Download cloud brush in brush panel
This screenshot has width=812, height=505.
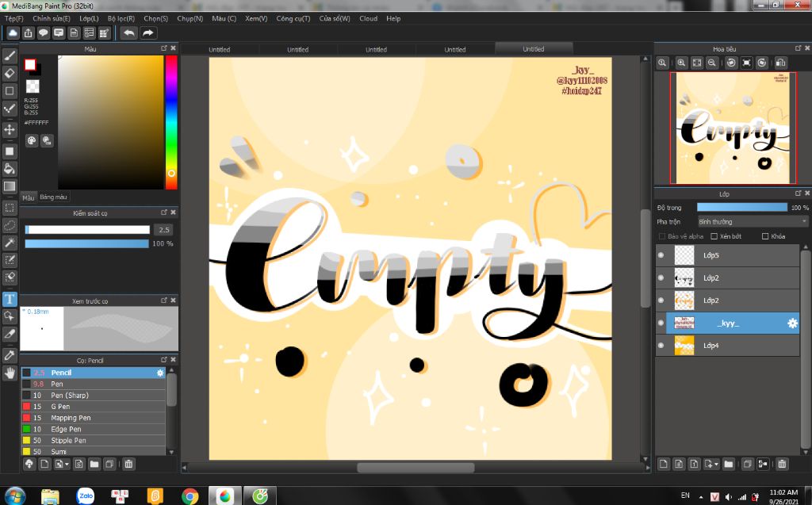(x=29, y=464)
